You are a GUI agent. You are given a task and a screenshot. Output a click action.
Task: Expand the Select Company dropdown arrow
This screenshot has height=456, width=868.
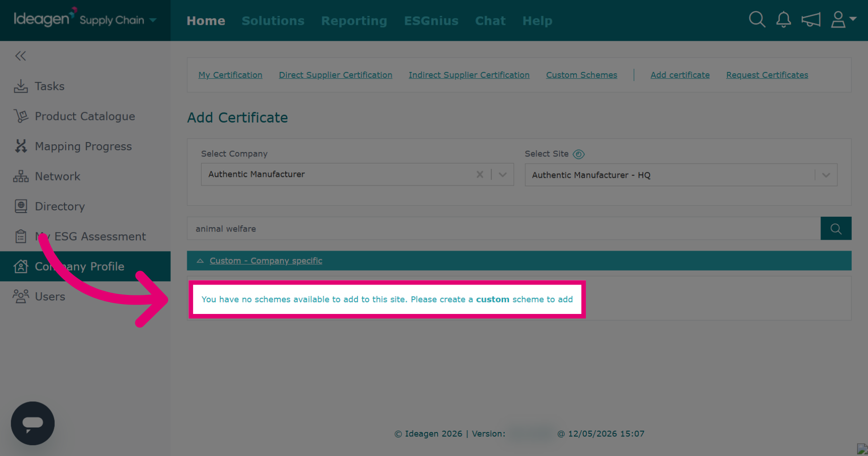pyautogui.click(x=503, y=174)
